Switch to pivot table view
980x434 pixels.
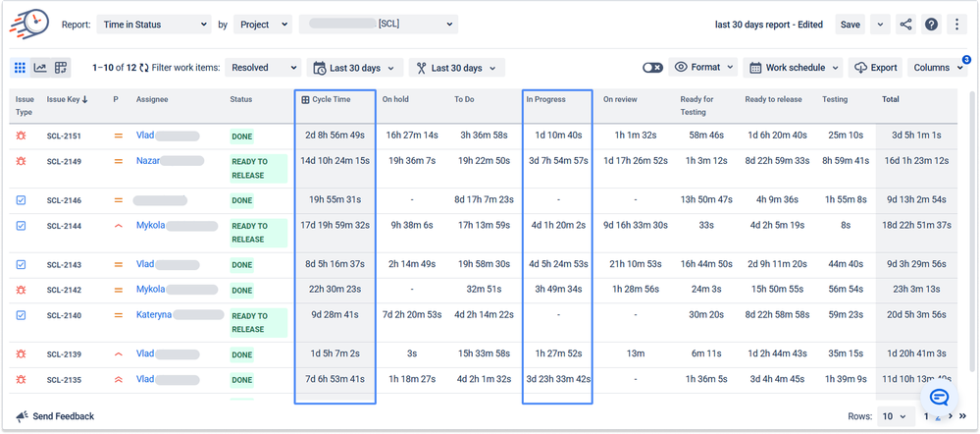pyautogui.click(x=61, y=68)
